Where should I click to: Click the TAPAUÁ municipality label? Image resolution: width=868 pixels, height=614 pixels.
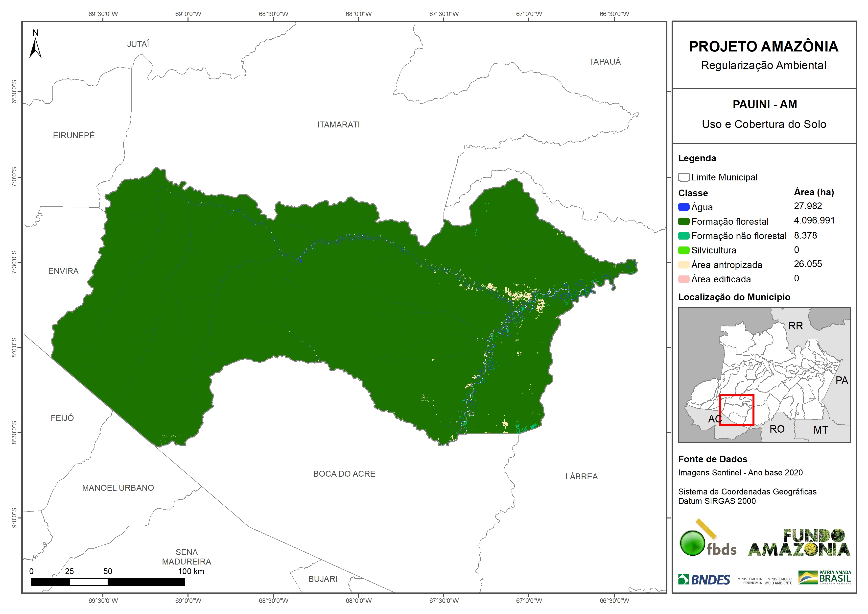pos(605,62)
